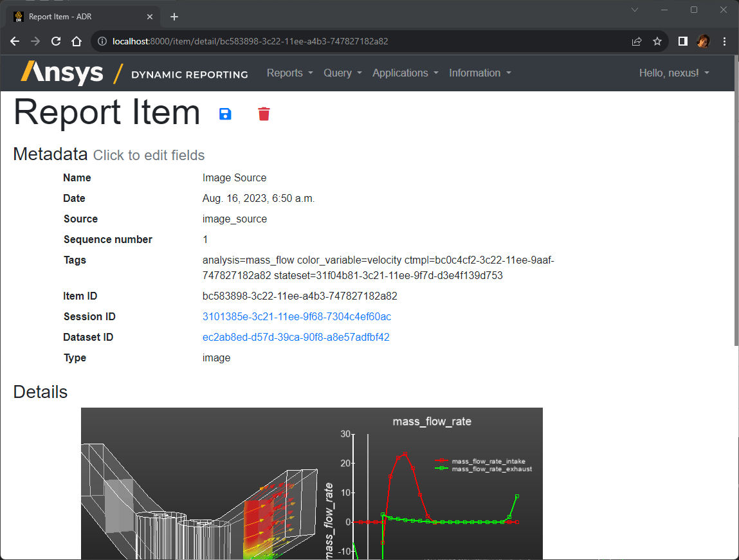
Task: Reload the page with refresh icon
Action: [56, 41]
